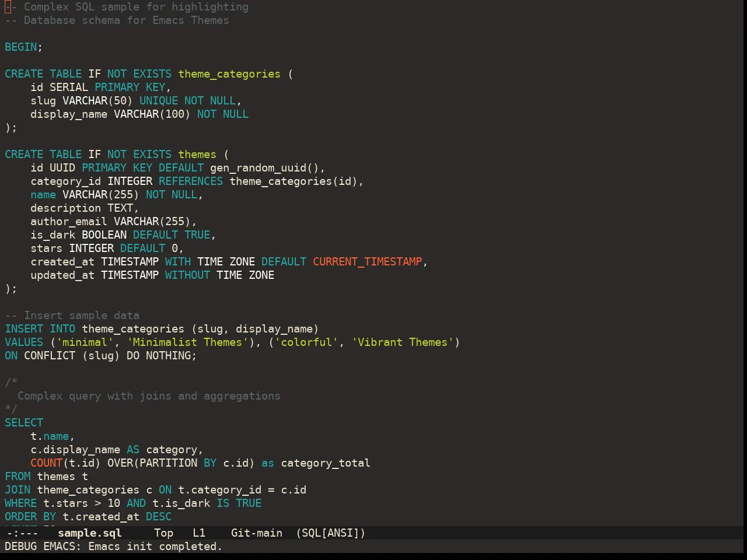Click the sample.sql buffer name in mode line
Viewport: 747px width, 560px height.
tap(90, 533)
